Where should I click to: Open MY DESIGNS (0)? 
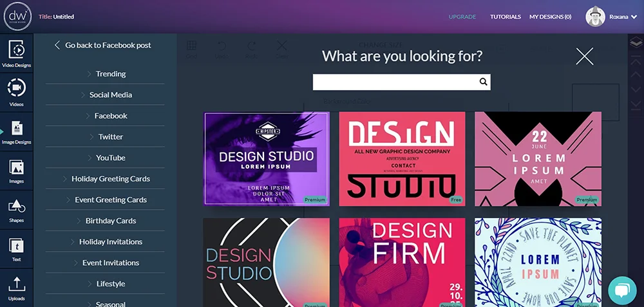pyautogui.click(x=550, y=17)
